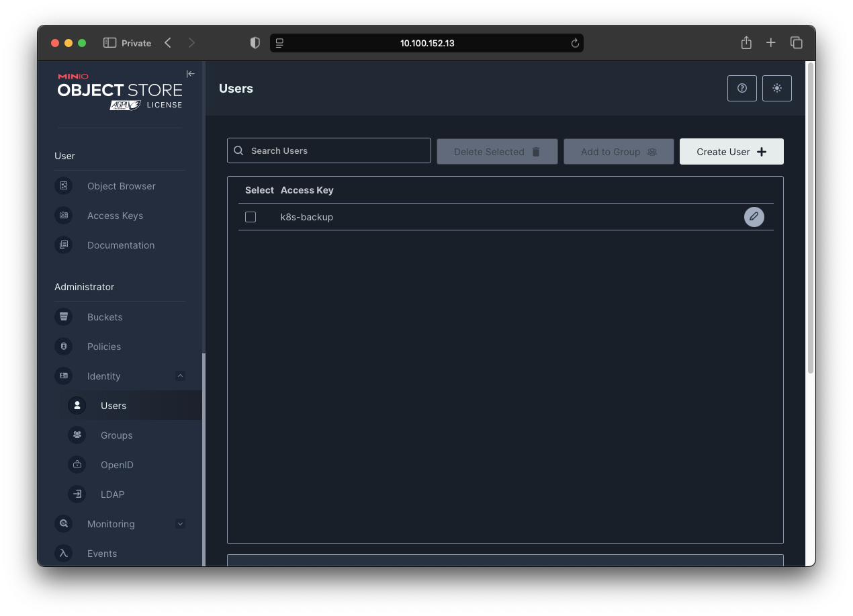Click the edit pencil icon for k8s-backup
The image size is (853, 616).
tap(754, 216)
